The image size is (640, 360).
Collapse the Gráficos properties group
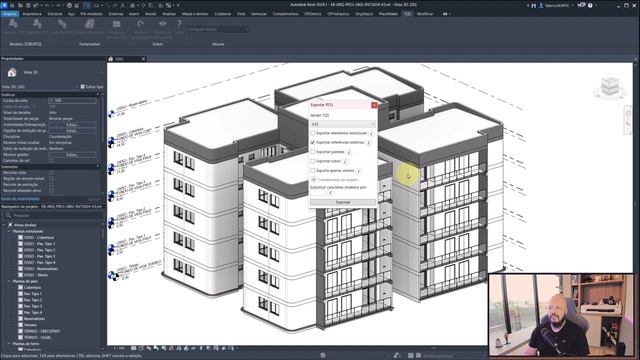98,95
